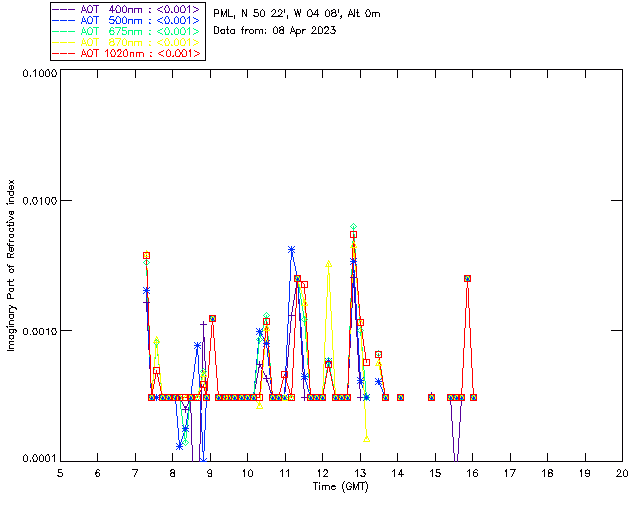Click the 0.0001 y-axis tick label

click(x=39, y=458)
